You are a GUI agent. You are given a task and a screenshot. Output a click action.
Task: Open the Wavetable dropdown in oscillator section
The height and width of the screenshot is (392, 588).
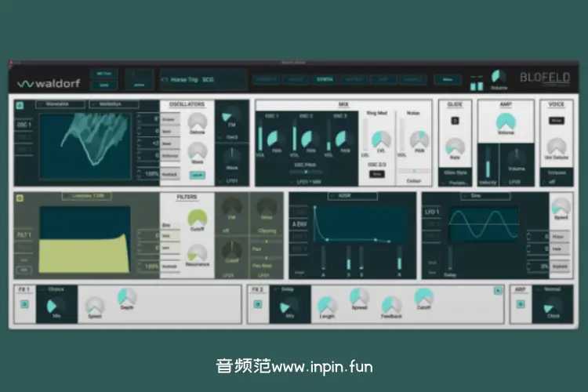point(60,104)
